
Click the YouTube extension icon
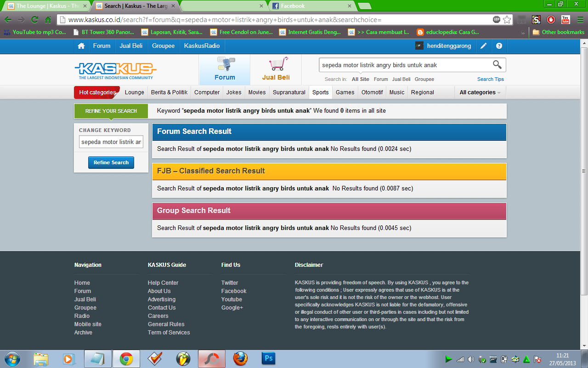pyautogui.click(x=565, y=19)
